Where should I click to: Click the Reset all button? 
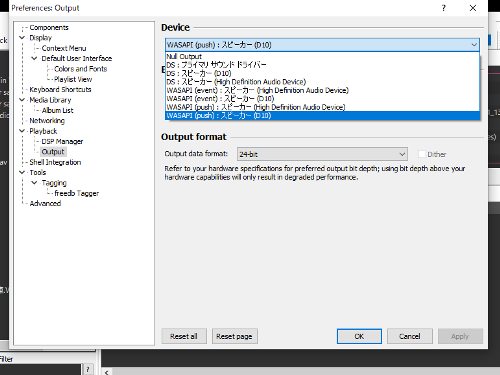tap(184, 336)
